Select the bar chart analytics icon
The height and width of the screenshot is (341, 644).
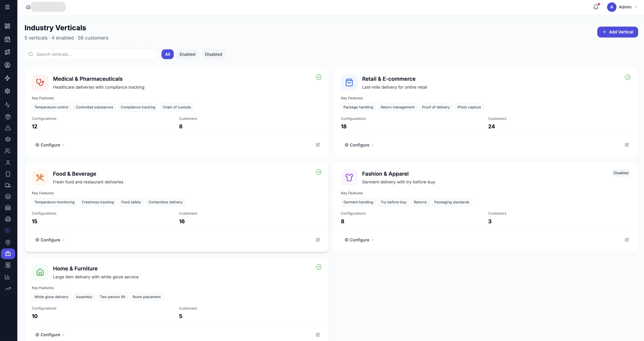pyautogui.click(x=8, y=277)
